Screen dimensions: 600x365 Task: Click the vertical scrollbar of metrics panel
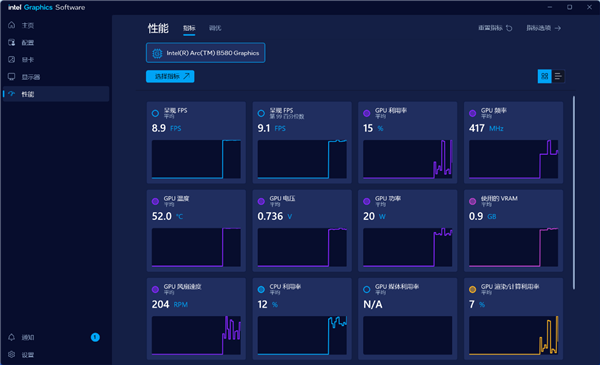[x=574, y=192]
